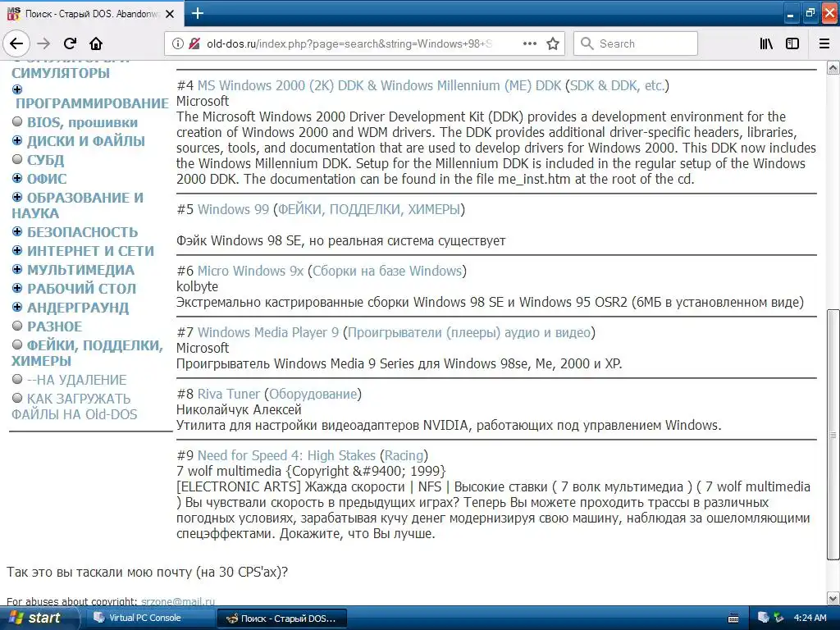Open the --НА УДАЛЕНИЕ sidebar link

pyautogui.click(x=76, y=380)
